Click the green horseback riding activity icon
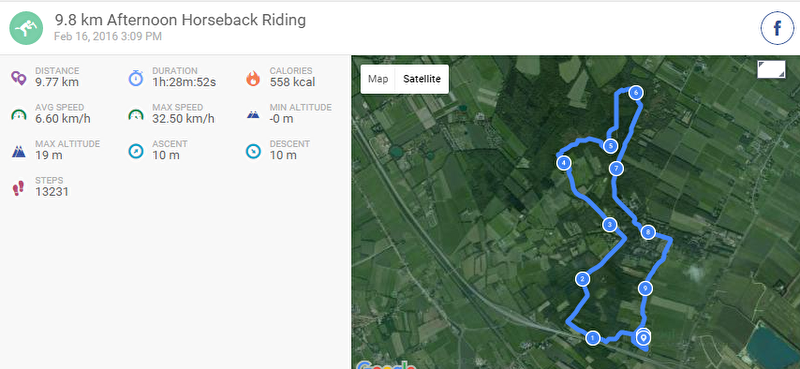Viewport: 800px width, 369px height. click(x=26, y=28)
